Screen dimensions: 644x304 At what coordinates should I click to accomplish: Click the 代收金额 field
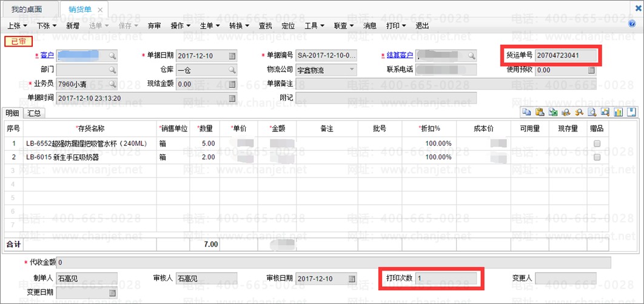(334, 263)
